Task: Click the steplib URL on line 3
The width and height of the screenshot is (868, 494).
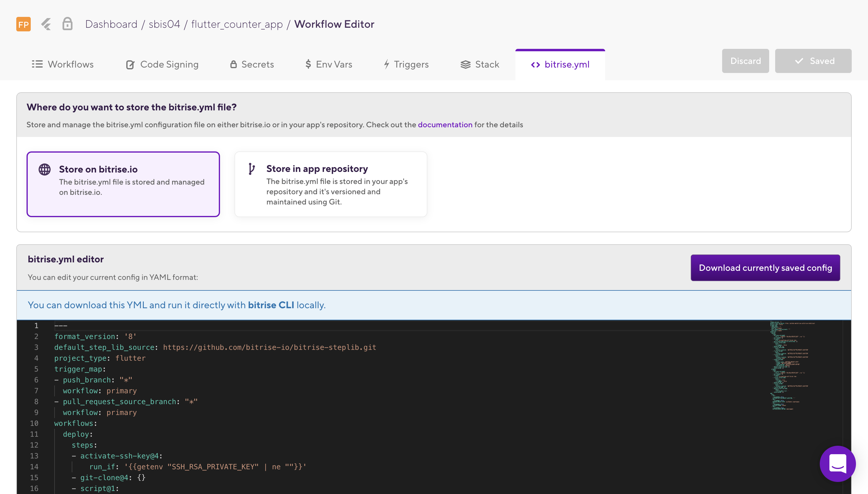Action: [269, 347]
